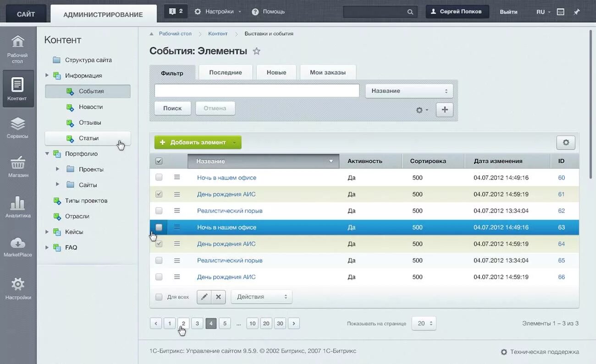The image size is (596, 364).
Task: Add page to favorites with star icon
Action: 257,51
